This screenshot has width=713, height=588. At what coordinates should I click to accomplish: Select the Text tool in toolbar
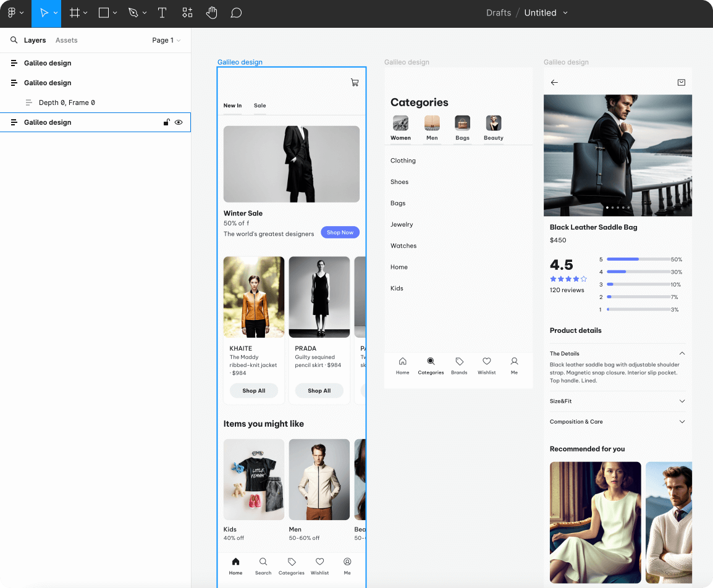162,13
